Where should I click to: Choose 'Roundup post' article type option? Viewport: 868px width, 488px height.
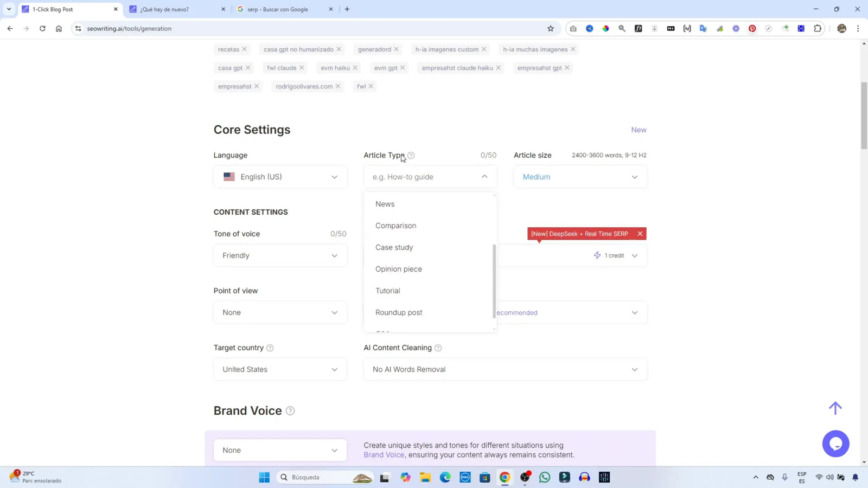coord(399,312)
